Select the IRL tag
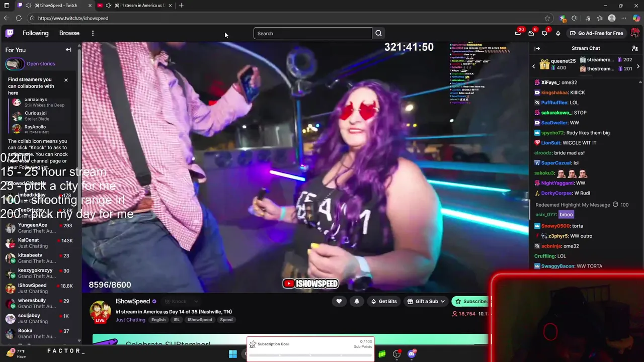Image resolution: width=644 pixels, height=362 pixels. (x=177, y=320)
